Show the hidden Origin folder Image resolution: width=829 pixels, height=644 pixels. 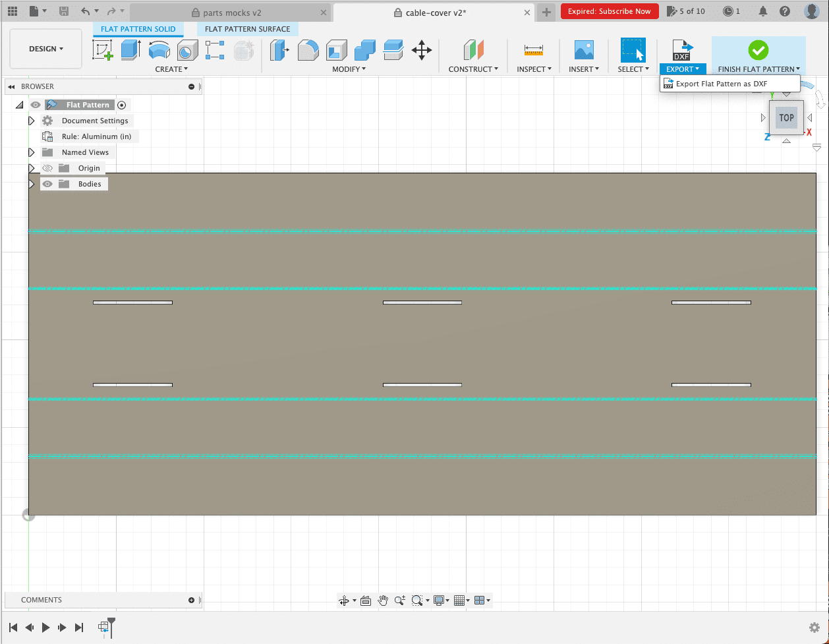click(x=47, y=168)
